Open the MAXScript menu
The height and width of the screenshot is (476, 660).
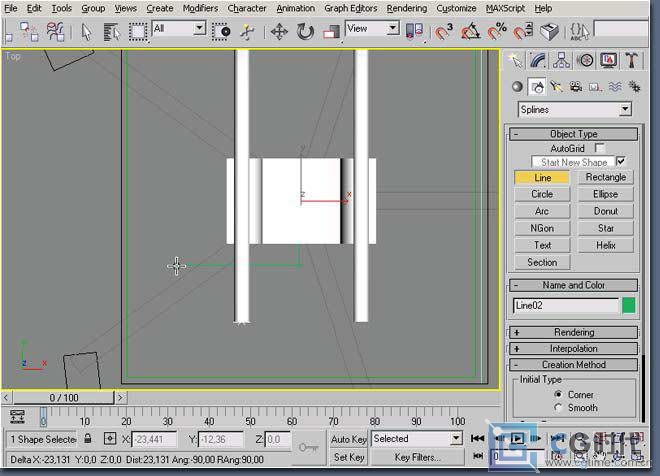(x=505, y=8)
